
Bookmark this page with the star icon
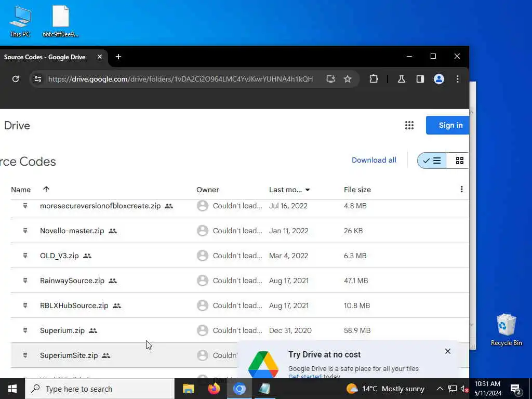point(348,79)
